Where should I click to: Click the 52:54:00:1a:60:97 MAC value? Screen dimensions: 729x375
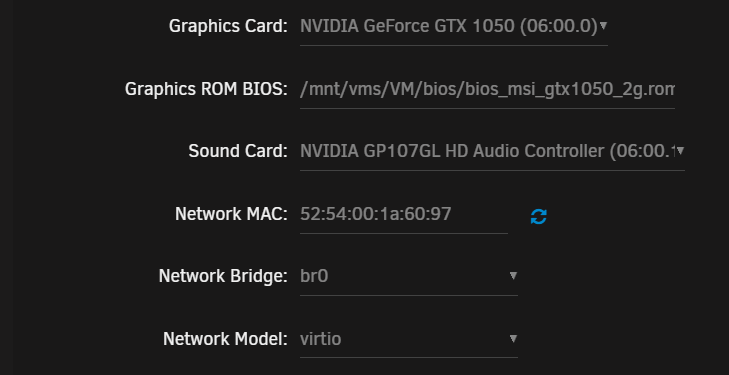tap(376, 214)
